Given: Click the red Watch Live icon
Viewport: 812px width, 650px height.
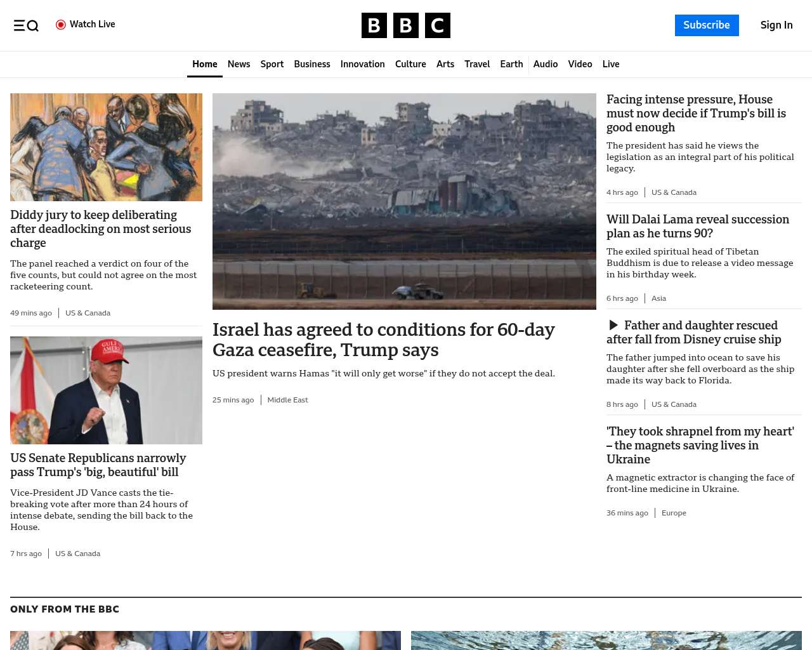Looking at the screenshot, I should (x=61, y=25).
